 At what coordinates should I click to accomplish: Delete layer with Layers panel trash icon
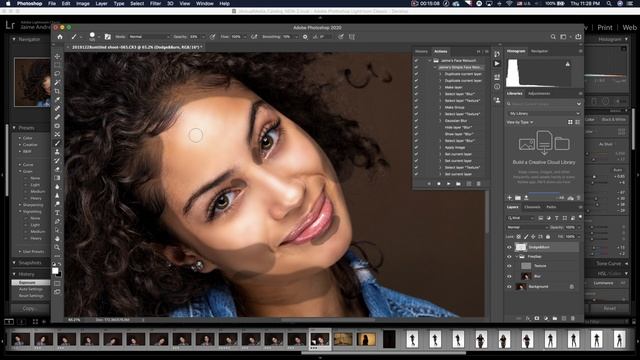point(573,318)
